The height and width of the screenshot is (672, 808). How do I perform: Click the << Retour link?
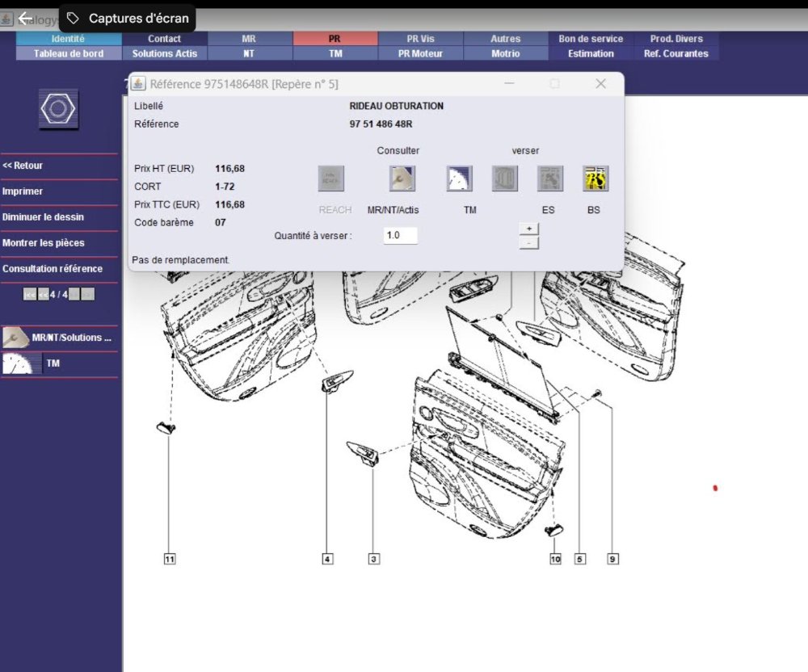(23, 166)
